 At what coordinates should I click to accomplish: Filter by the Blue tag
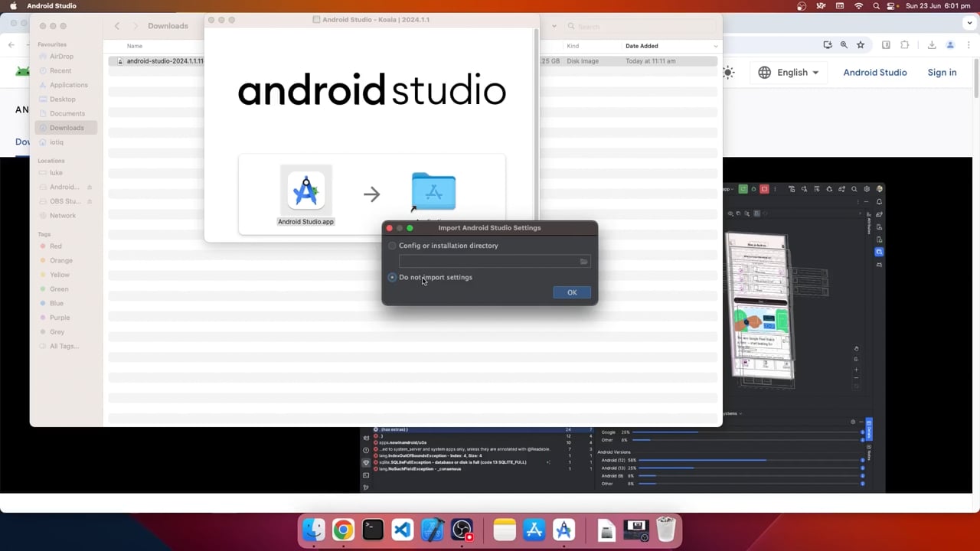57,303
